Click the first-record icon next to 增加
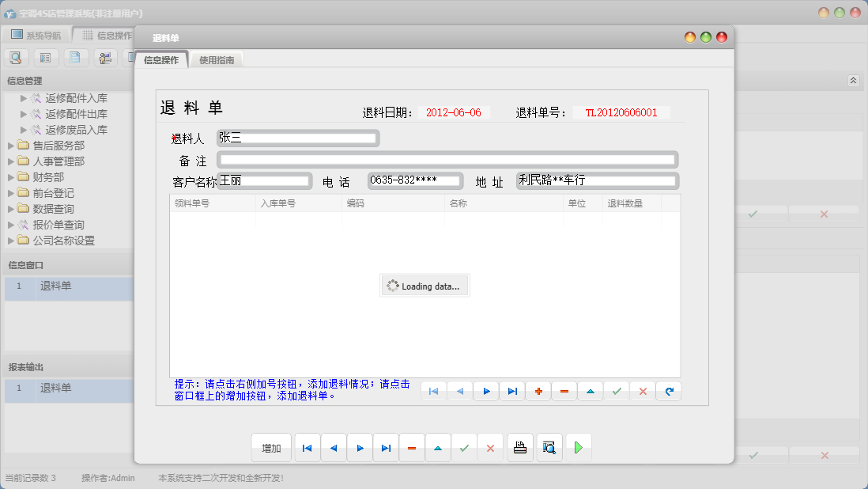Image resolution: width=868 pixels, height=489 pixels. coord(307,448)
